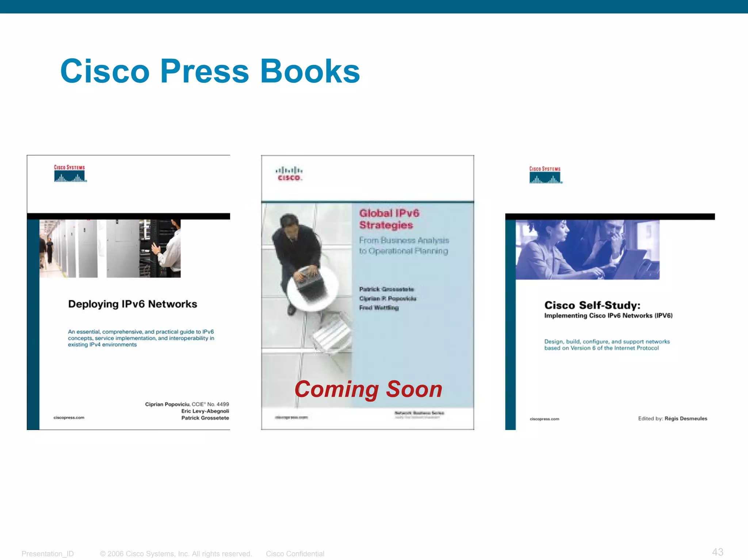748x560 pixels.
Task: Click ciscopress.com on the Deploying IPv6 cover
Action: pyautogui.click(x=69, y=418)
